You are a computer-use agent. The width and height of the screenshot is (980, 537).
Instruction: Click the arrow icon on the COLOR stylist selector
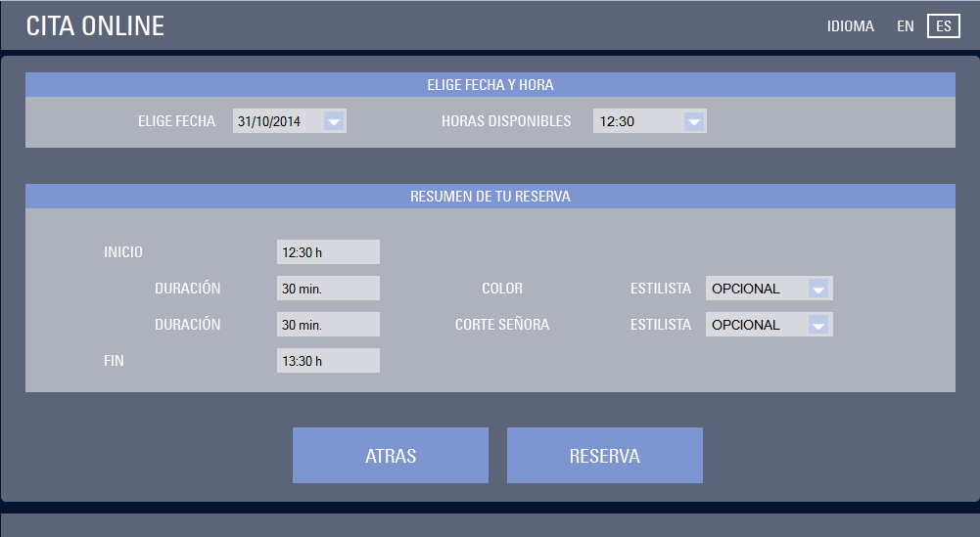point(818,289)
